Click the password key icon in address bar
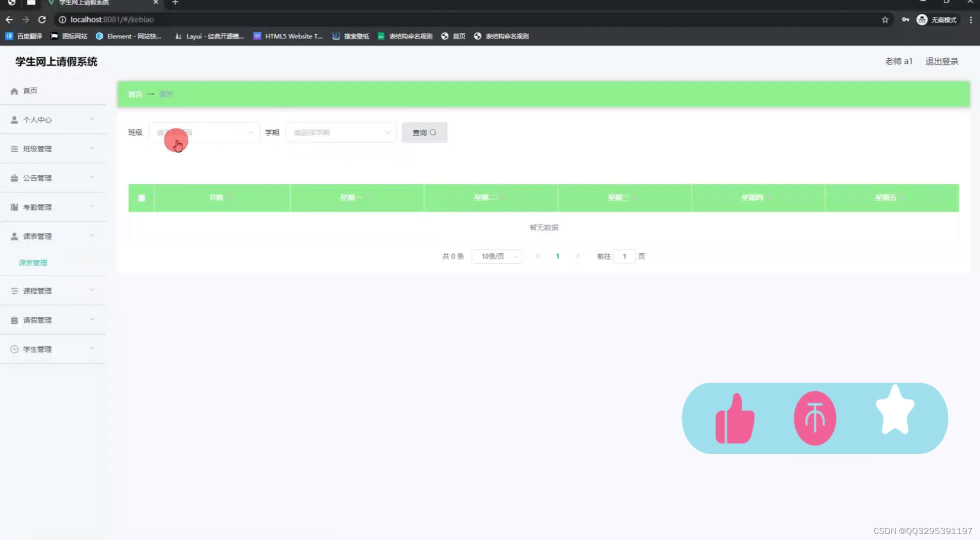Screen dimensions: 980x540 point(905,19)
